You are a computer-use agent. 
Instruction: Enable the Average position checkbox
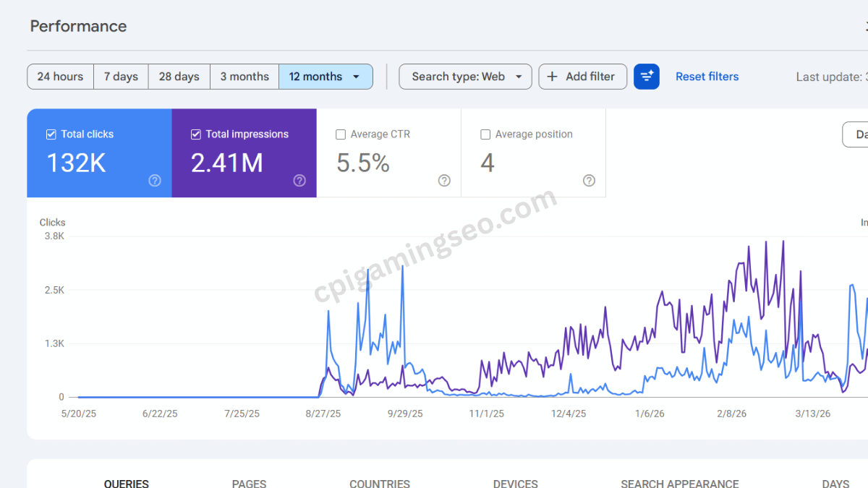(485, 134)
